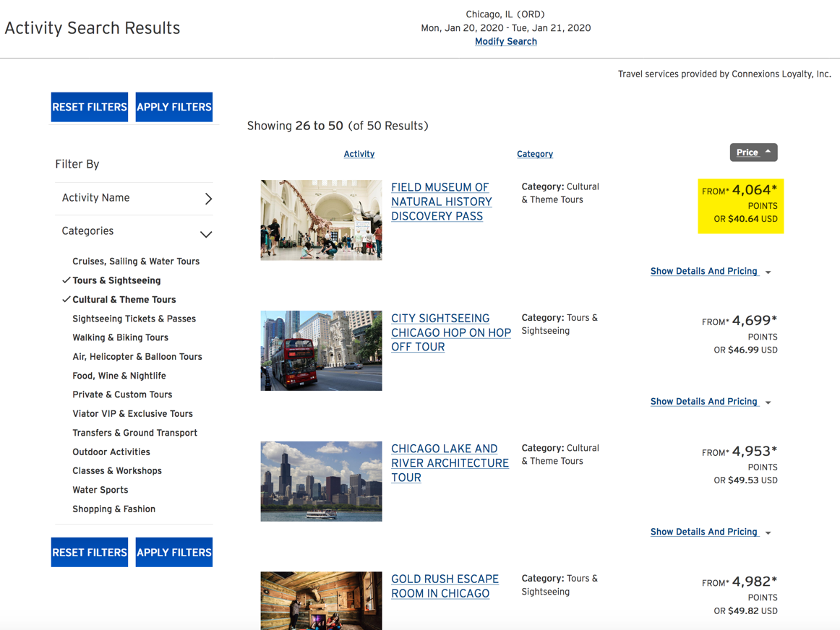Click the Categories filter heading

[x=88, y=230]
